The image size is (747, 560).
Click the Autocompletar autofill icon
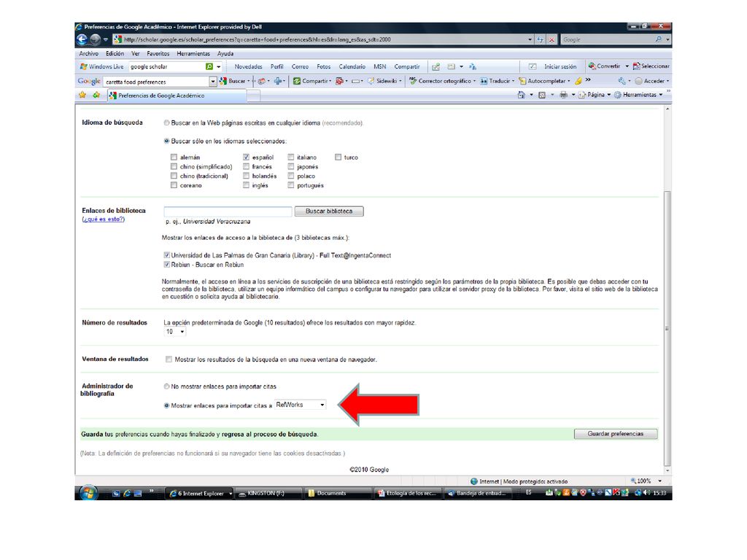tap(522, 81)
